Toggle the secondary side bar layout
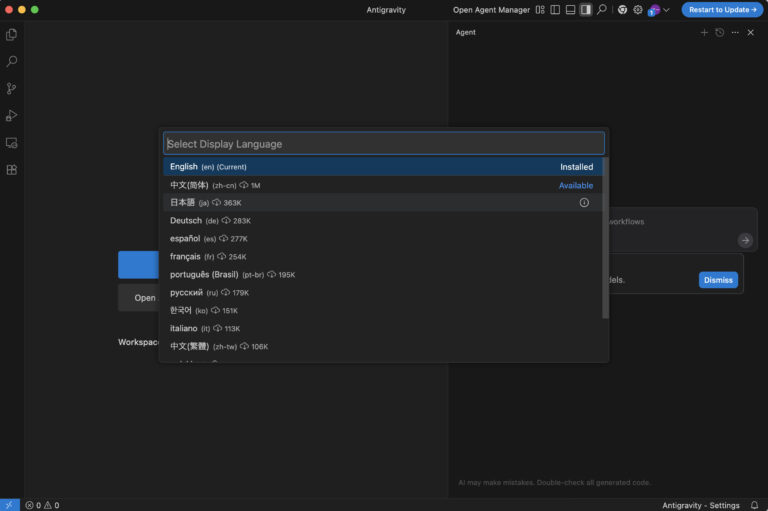 pos(586,10)
